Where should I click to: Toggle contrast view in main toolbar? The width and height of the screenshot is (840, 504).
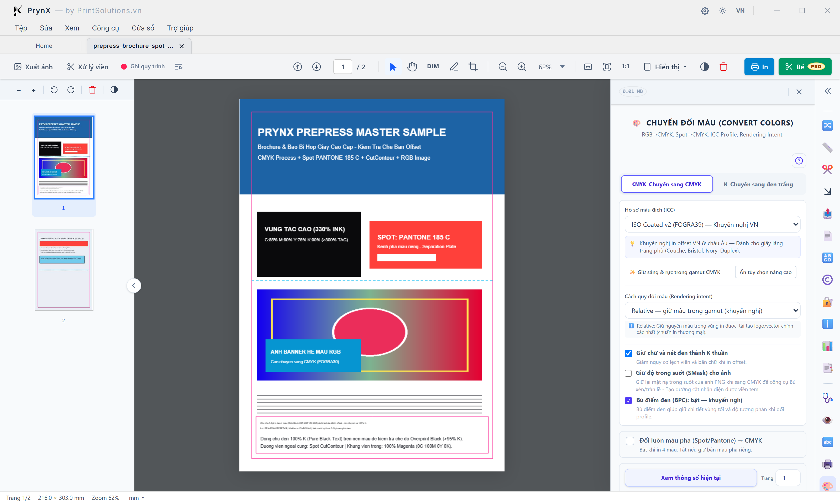(705, 67)
